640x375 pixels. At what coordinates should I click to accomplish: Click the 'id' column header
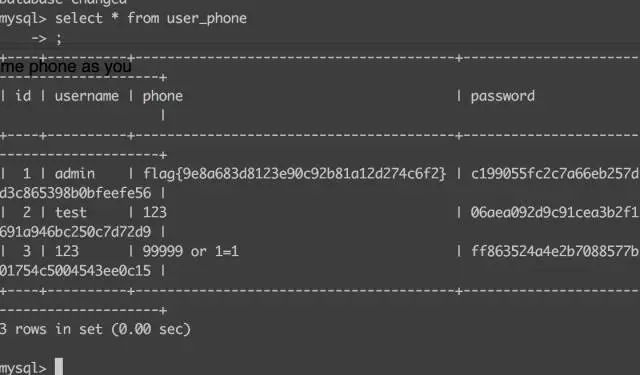pos(23,96)
